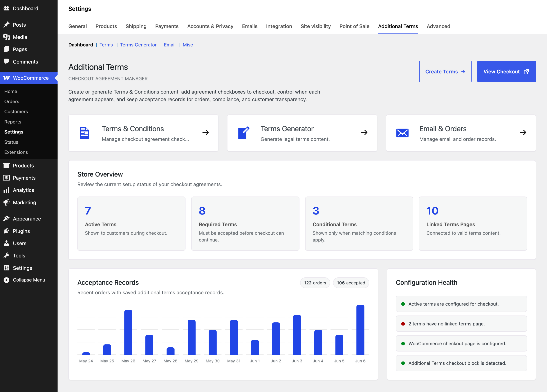Click the arrow on Terms Generator card
The width and height of the screenshot is (547, 392).
(x=364, y=132)
